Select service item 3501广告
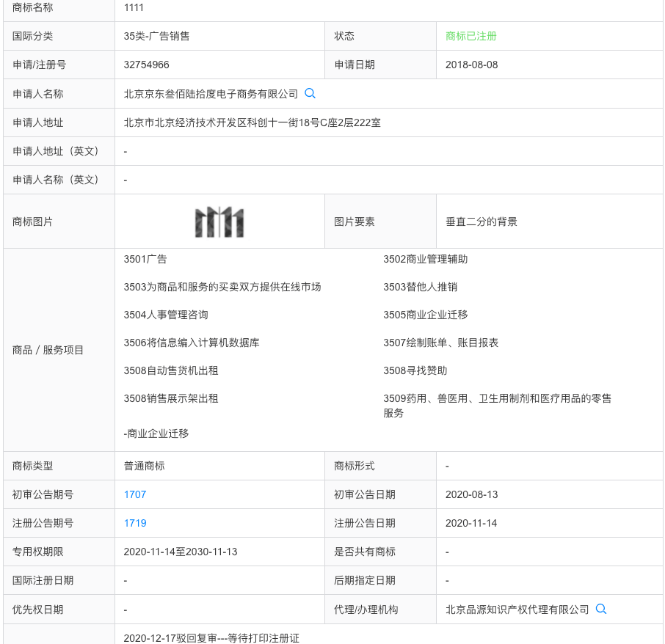The height and width of the screenshot is (644, 665). (x=144, y=259)
